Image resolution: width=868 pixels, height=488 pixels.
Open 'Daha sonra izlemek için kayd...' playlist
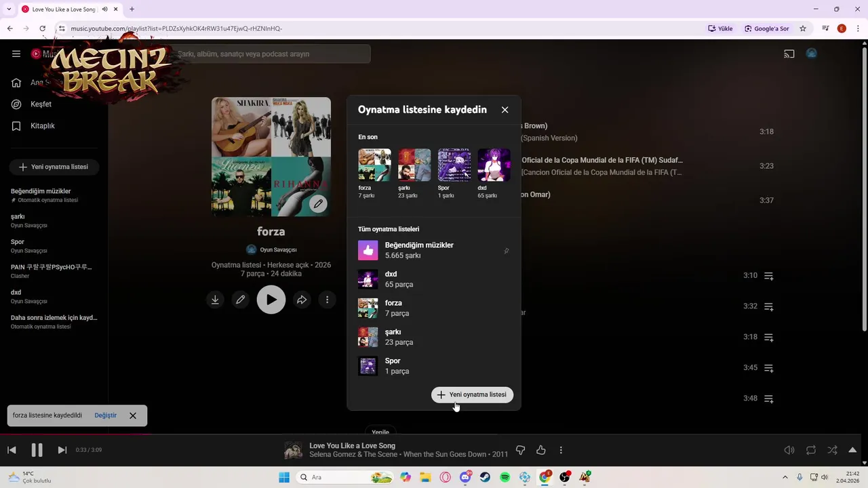tap(54, 322)
